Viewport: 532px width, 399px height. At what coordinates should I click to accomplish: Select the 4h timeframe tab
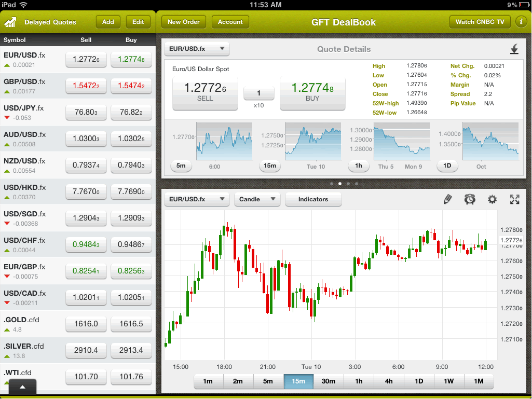pos(389,381)
